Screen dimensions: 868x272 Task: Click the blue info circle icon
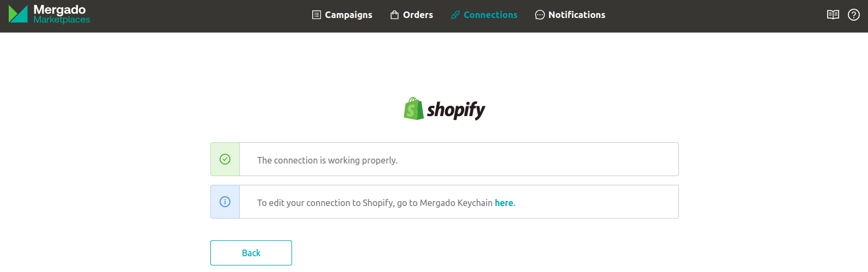point(225,202)
